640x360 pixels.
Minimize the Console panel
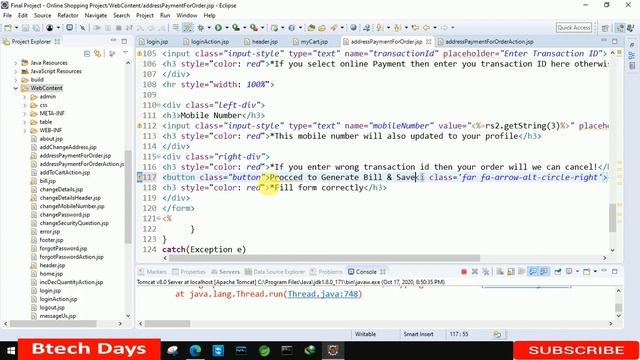pyautogui.click(x=604, y=271)
